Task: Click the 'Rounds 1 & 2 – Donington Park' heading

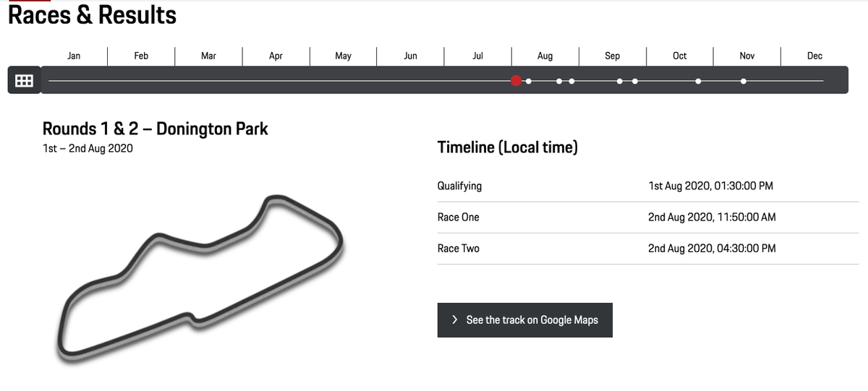Action: tap(156, 129)
